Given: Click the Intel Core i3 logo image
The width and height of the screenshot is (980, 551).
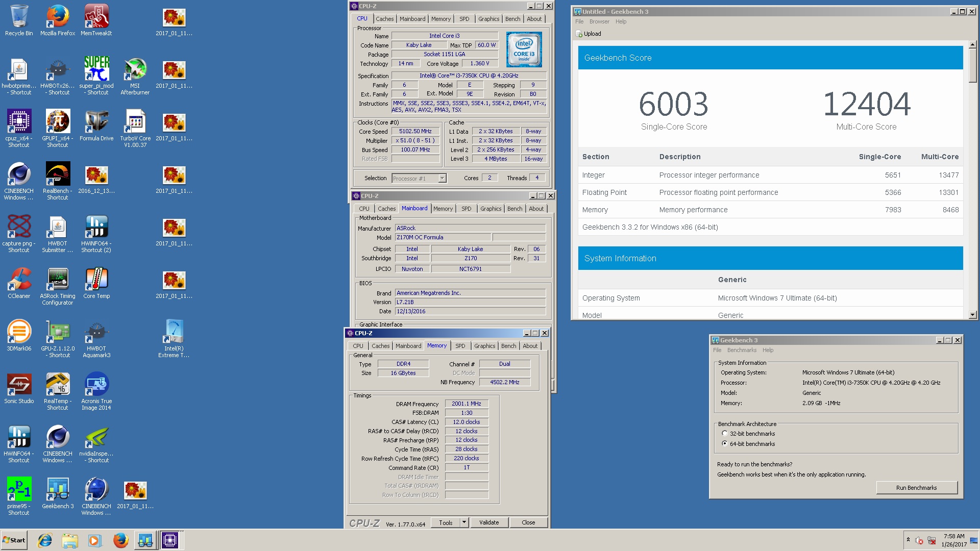Looking at the screenshot, I should [524, 49].
